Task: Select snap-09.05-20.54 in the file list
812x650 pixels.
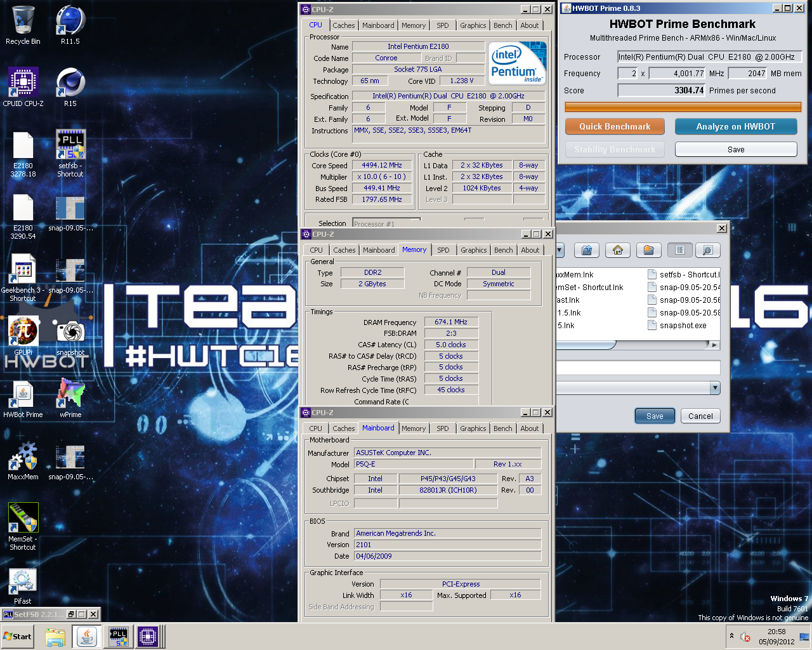Action: tap(684, 288)
